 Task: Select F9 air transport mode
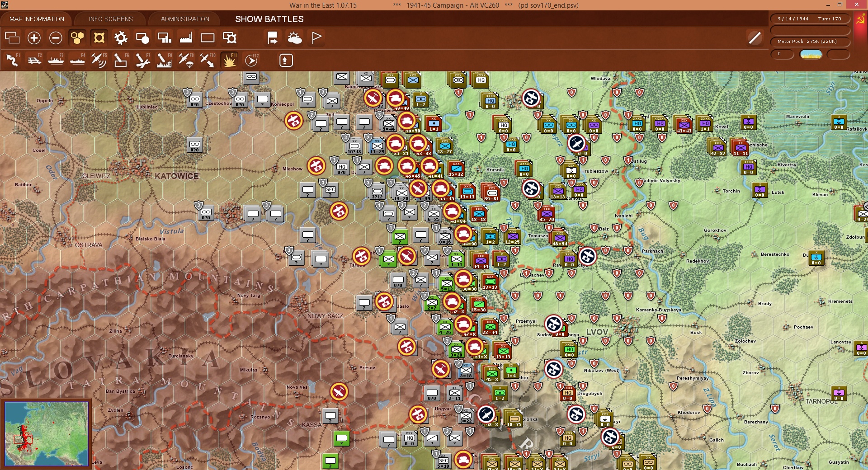(186, 60)
